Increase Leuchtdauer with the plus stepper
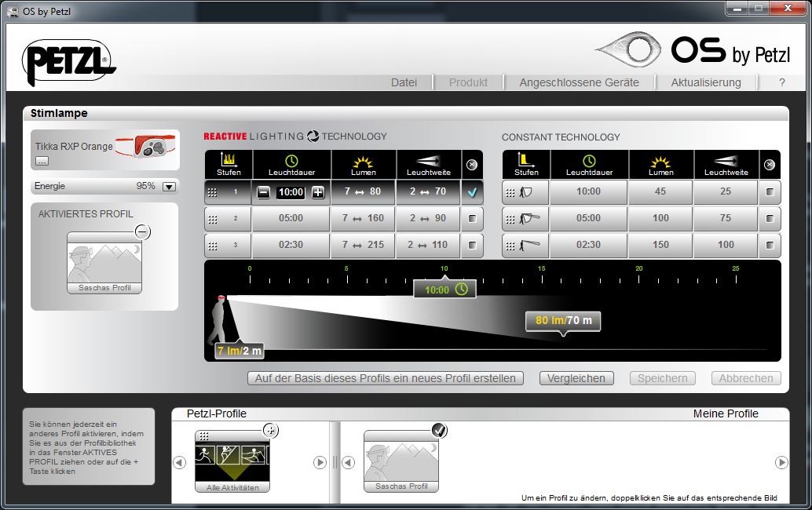812x510 pixels. point(318,192)
